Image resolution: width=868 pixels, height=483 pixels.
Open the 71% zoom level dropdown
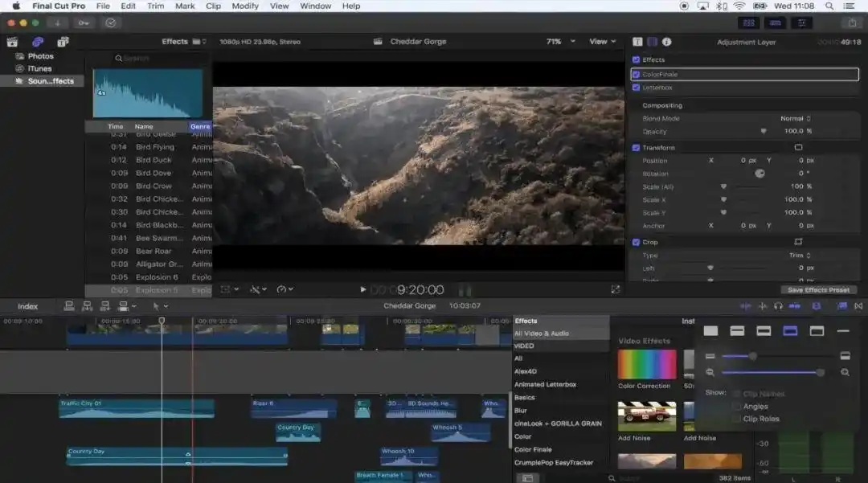pos(558,42)
